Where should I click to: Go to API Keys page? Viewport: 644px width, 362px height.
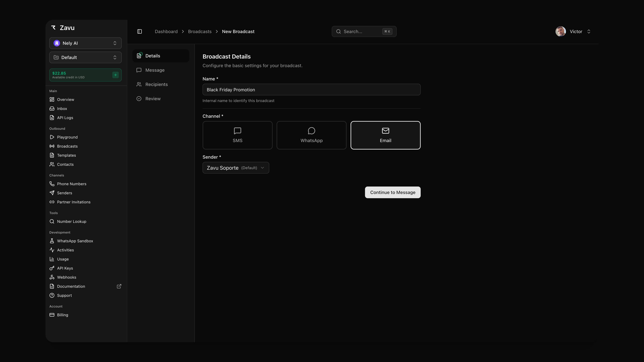click(x=65, y=268)
